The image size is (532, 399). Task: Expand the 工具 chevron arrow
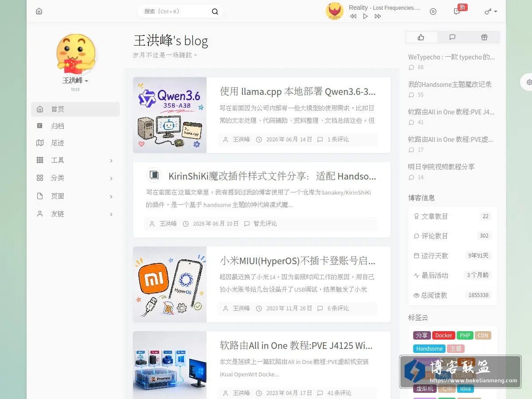pos(111,160)
